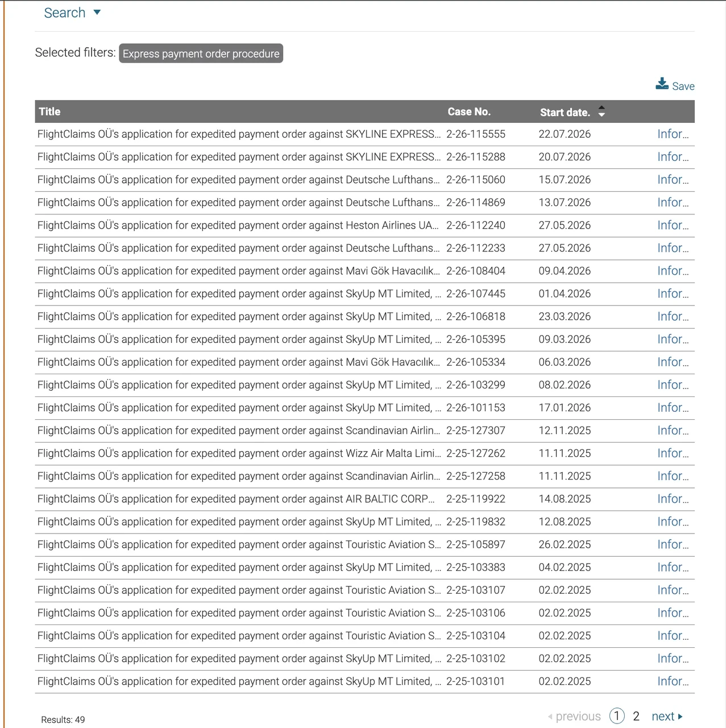
Task: Select Scandinavian Airlines title for case 2-25-127258
Action: (x=239, y=476)
